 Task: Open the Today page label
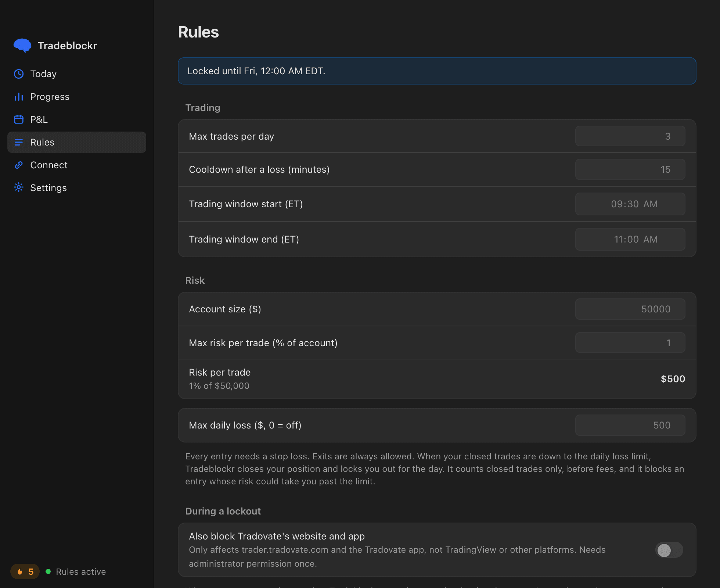[43, 74]
